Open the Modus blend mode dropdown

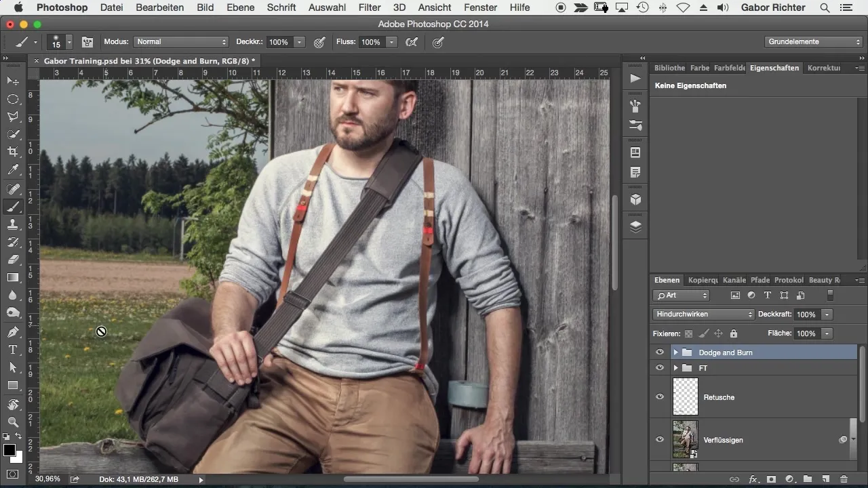[181, 42]
